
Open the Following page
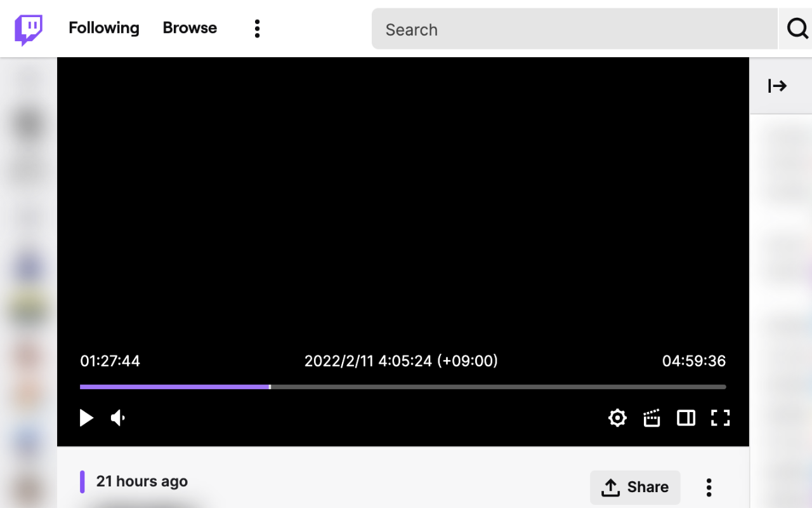pyautogui.click(x=103, y=28)
